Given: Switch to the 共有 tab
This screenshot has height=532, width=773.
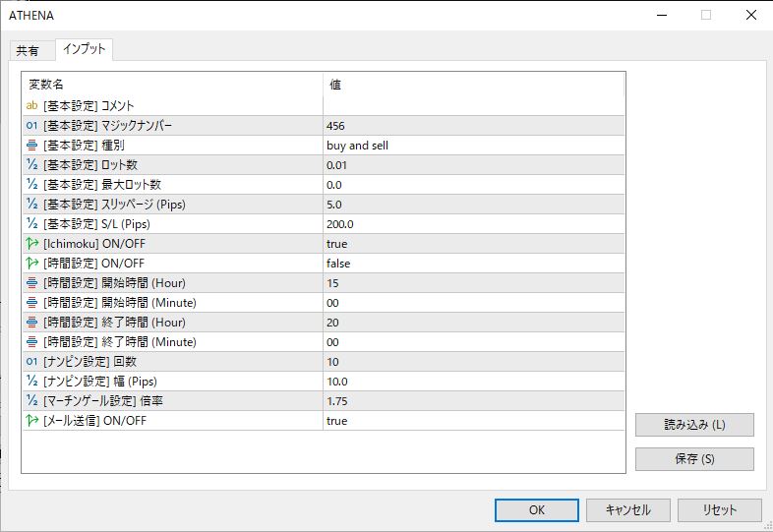Looking at the screenshot, I should tap(28, 51).
